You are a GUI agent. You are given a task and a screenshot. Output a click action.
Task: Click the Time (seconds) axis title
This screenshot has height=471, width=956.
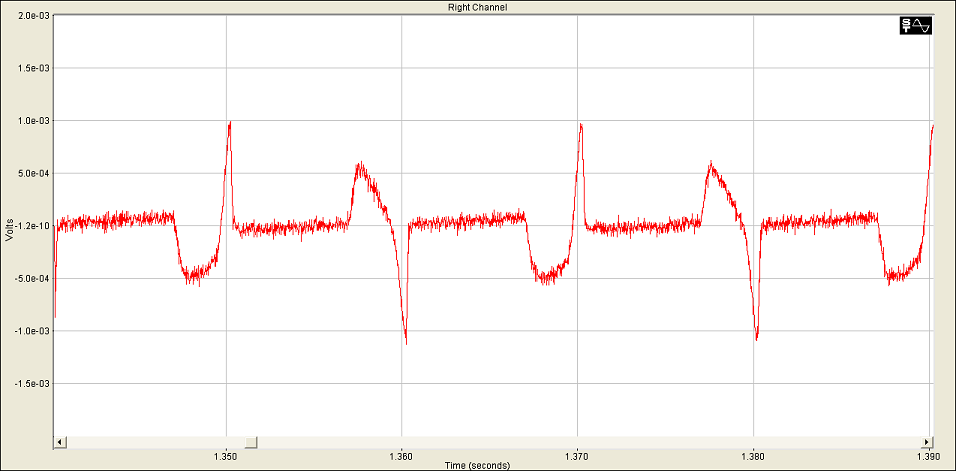(478, 466)
